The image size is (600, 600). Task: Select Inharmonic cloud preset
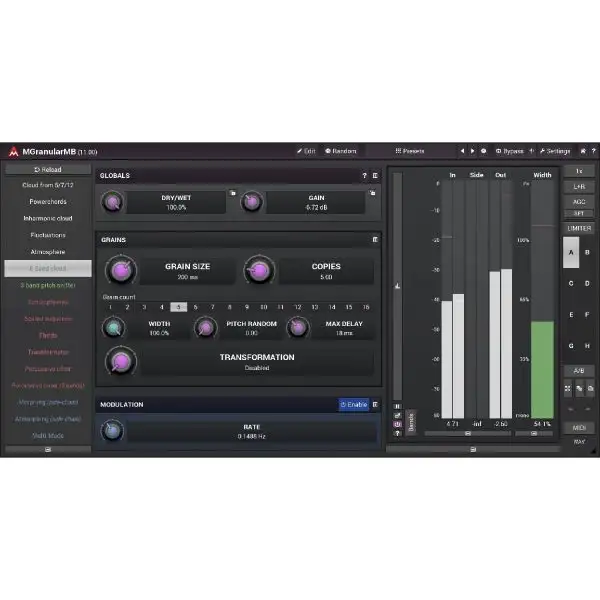(x=48, y=218)
